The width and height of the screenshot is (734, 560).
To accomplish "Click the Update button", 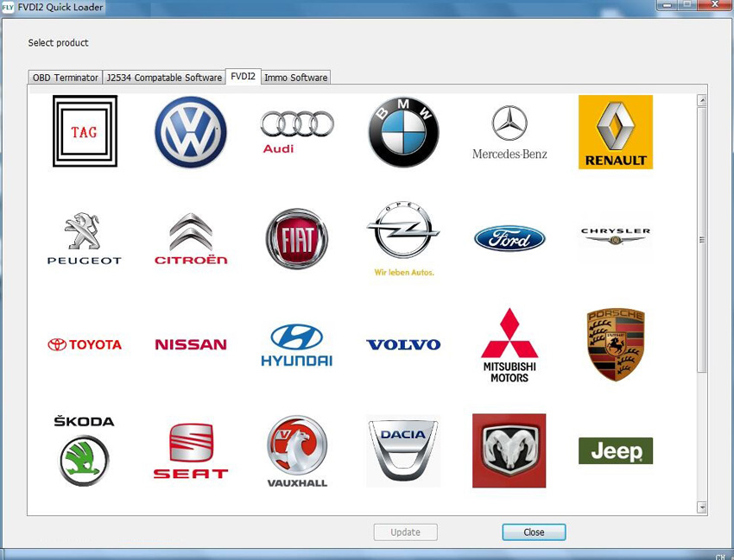I will click(x=405, y=532).
